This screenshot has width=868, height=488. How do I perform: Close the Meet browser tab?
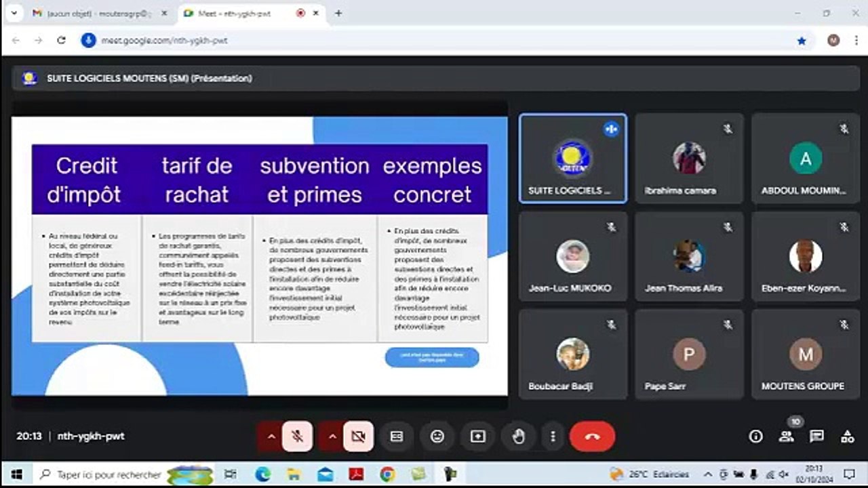coord(315,13)
